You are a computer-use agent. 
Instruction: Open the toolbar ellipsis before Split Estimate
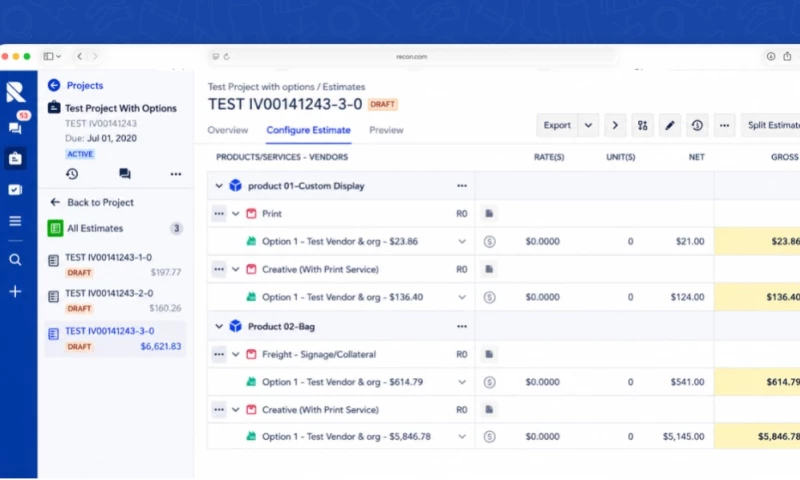tap(724, 125)
